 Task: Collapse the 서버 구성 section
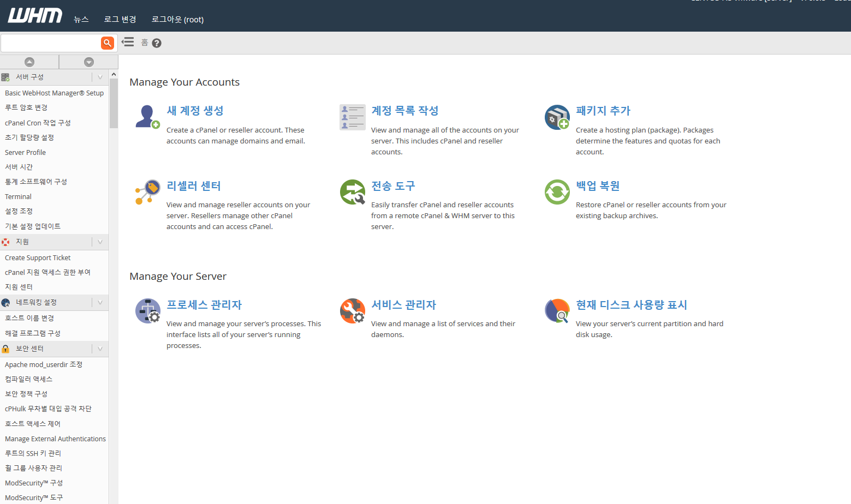pos(100,77)
